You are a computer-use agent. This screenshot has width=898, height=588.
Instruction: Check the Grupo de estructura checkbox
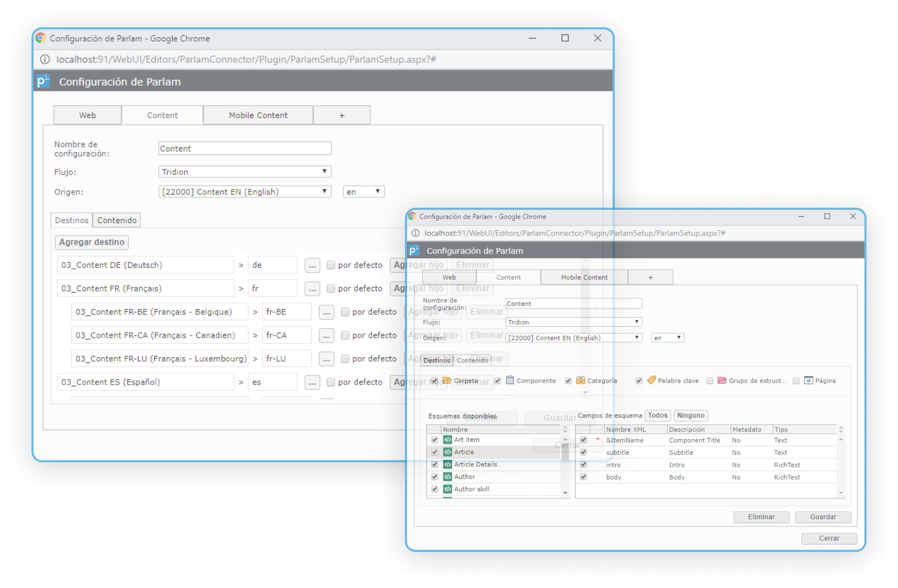click(710, 381)
